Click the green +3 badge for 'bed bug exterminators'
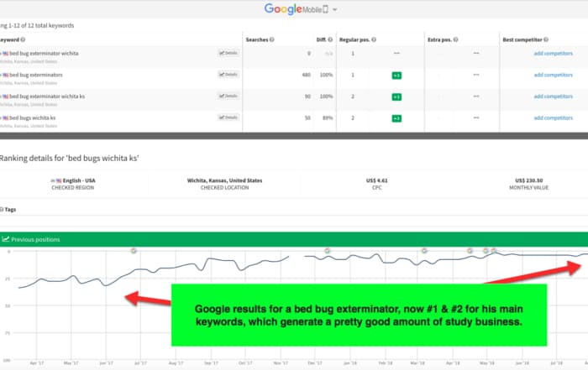The image size is (588, 370). pyautogui.click(x=396, y=75)
